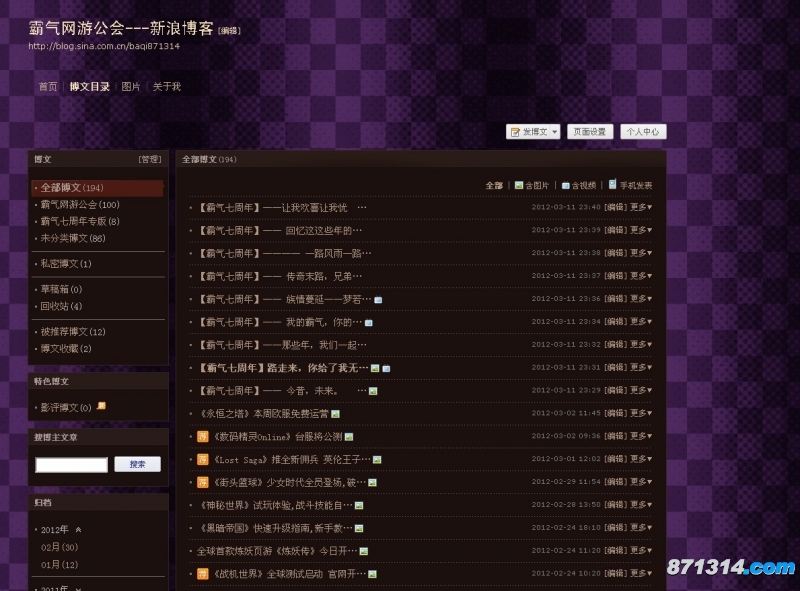Click 荐 badge on 《战机世界》 post
The height and width of the screenshot is (591, 800).
pyautogui.click(x=203, y=574)
